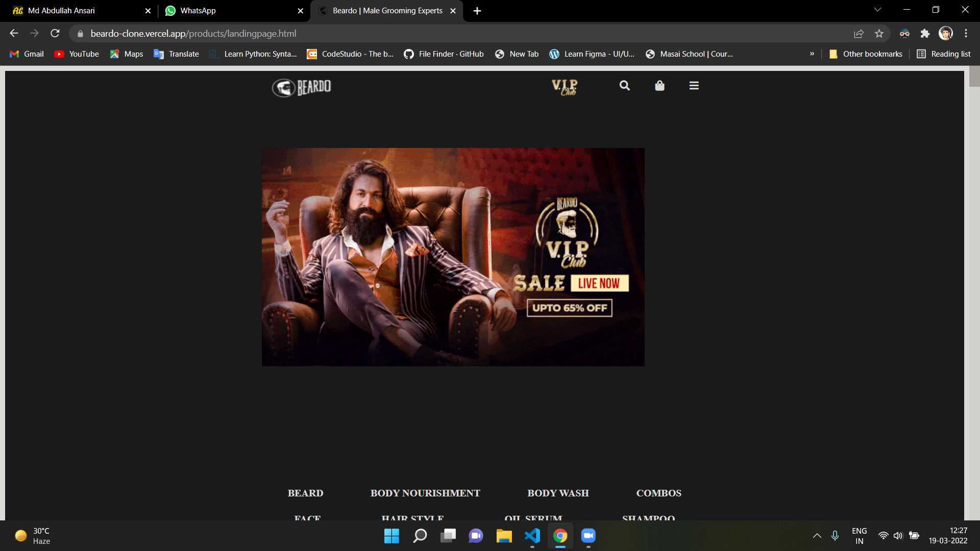Open the shopping bag cart icon
980x551 pixels.
[659, 86]
